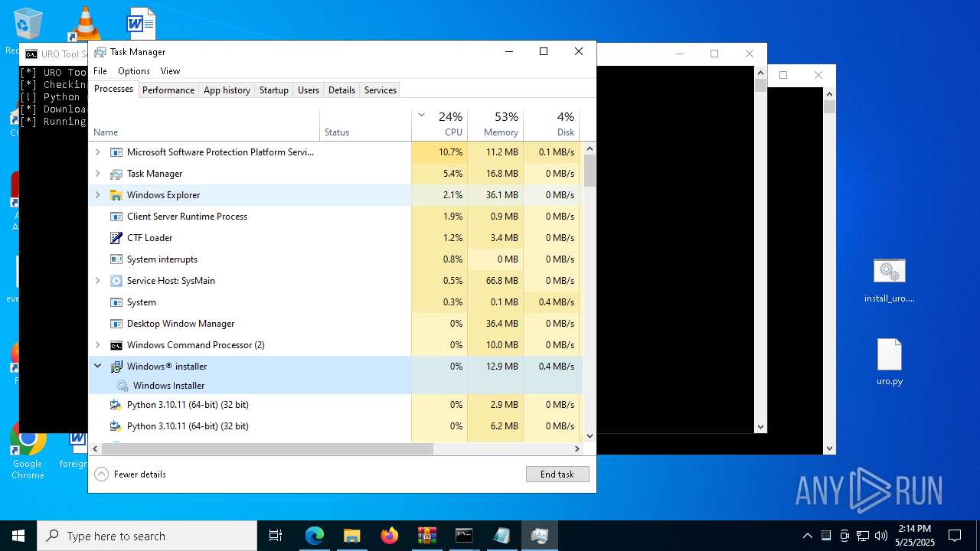Image resolution: width=980 pixels, height=551 pixels.
Task: Click the Task Manager horizontal scrollbar right arrow
Action: (577, 448)
